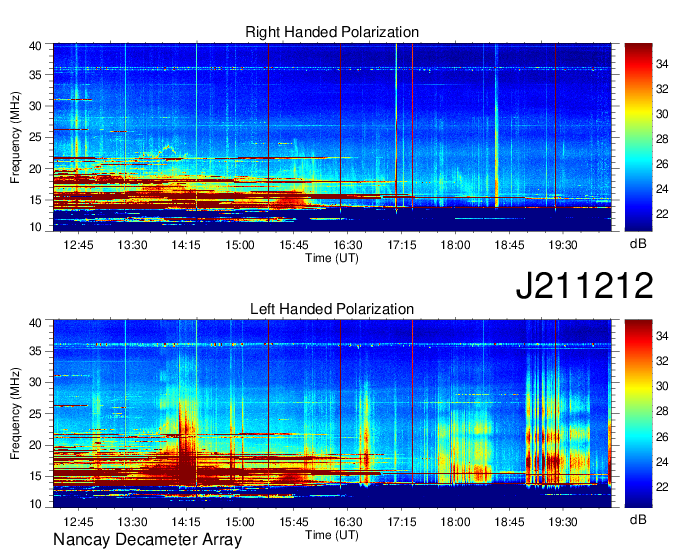Click "24" on Left Handed colorbar scale
This screenshot has width=680, height=552.
[662, 462]
